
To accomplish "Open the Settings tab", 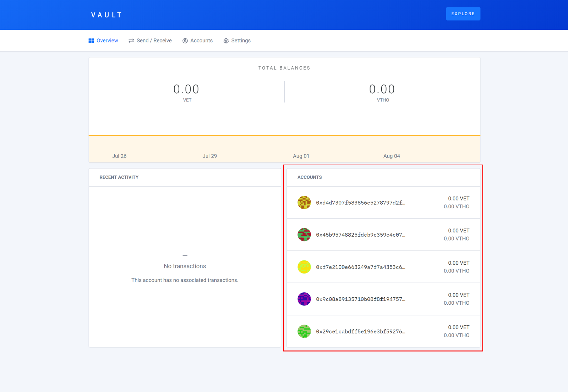I will click(241, 40).
